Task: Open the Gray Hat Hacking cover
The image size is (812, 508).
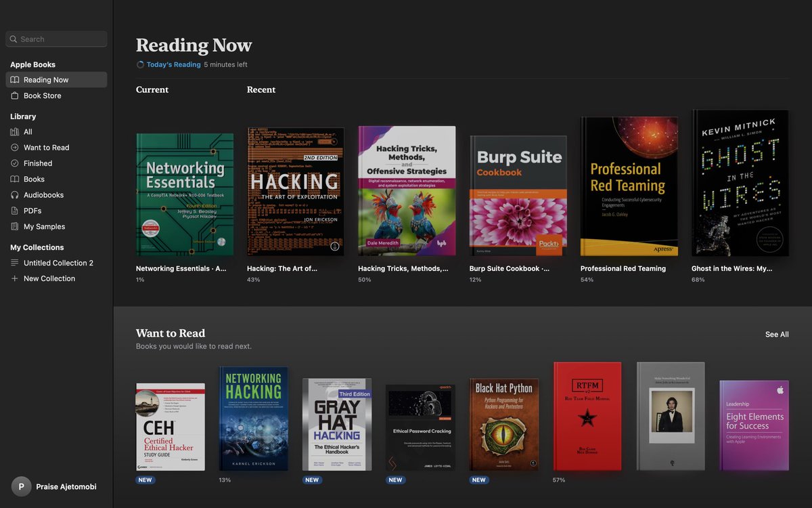Action: point(337,424)
